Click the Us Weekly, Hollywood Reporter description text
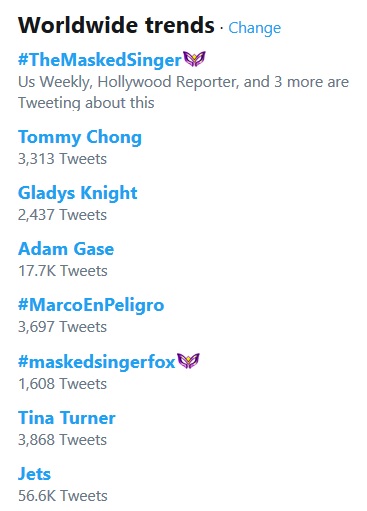367x511 pixels. [183, 92]
